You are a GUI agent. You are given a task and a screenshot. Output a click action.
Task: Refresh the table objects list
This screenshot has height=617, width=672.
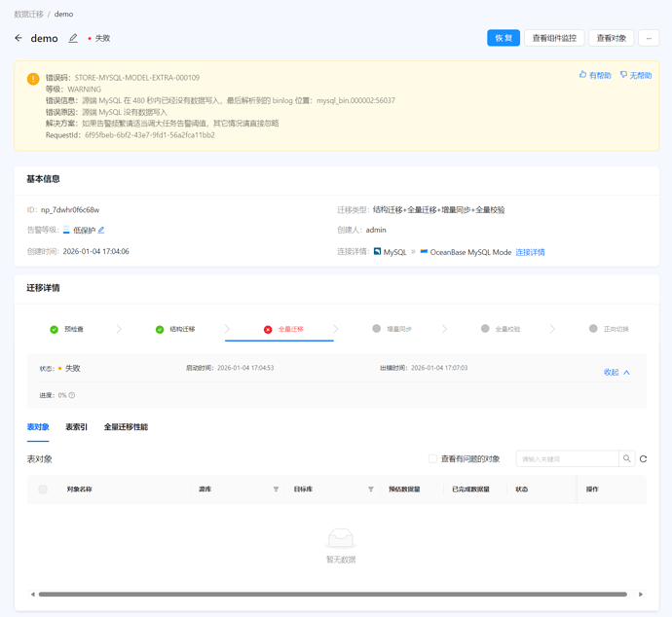click(x=644, y=458)
